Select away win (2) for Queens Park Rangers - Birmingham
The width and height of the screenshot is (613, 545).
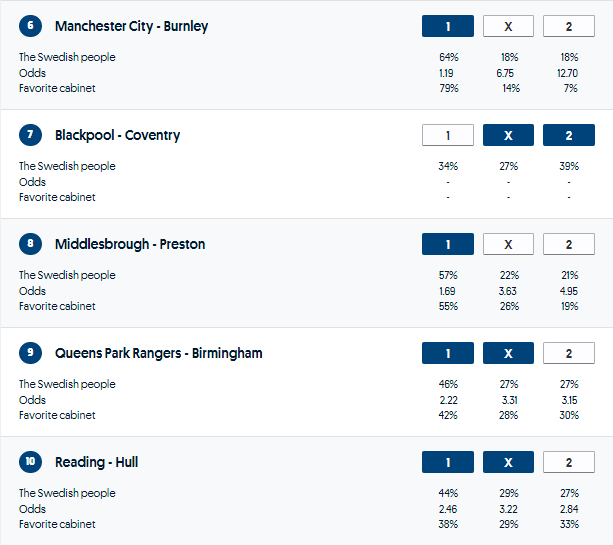(x=568, y=353)
